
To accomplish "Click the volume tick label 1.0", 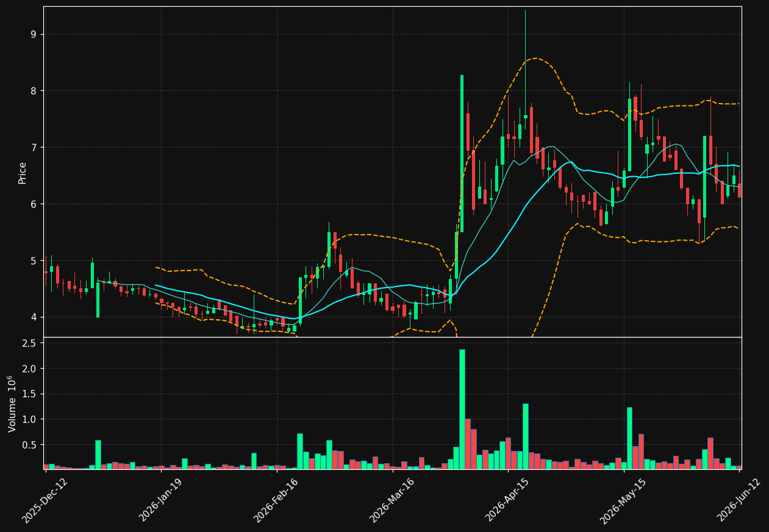I will tap(30, 419).
